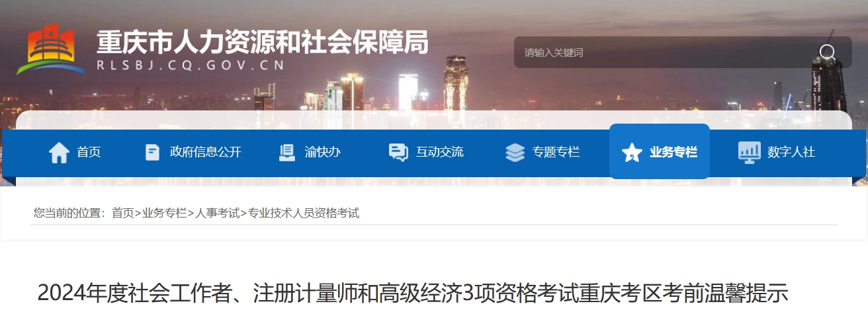Select the 互动交流 navigation item
Screen dimensions: 868x316
point(440,152)
